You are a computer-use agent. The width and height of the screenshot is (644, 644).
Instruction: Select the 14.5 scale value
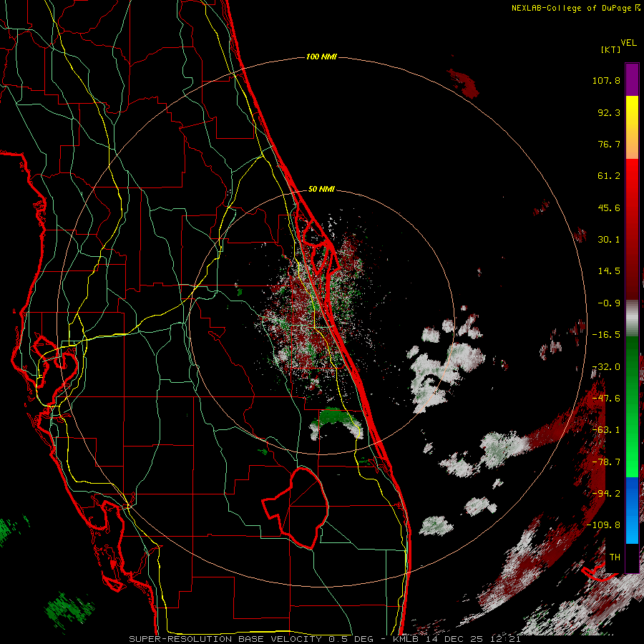609,271
